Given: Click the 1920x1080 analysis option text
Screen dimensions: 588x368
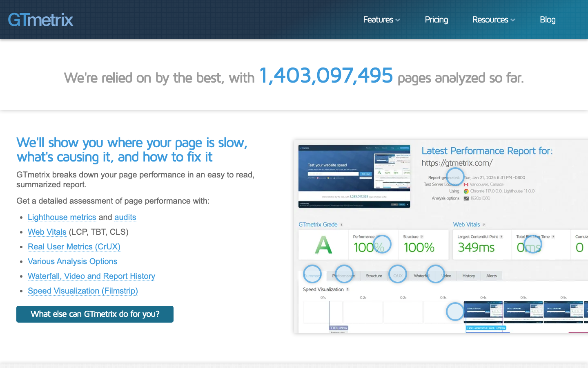Looking at the screenshot, I should [480, 198].
